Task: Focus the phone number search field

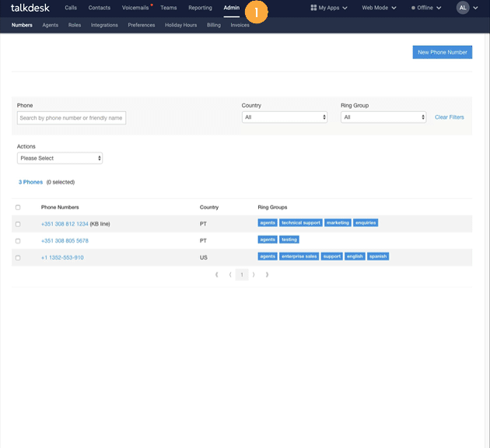Action: (72, 117)
